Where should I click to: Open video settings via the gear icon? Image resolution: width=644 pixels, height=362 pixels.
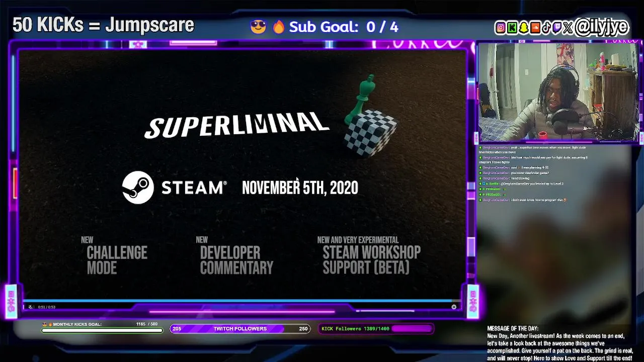(x=454, y=307)
